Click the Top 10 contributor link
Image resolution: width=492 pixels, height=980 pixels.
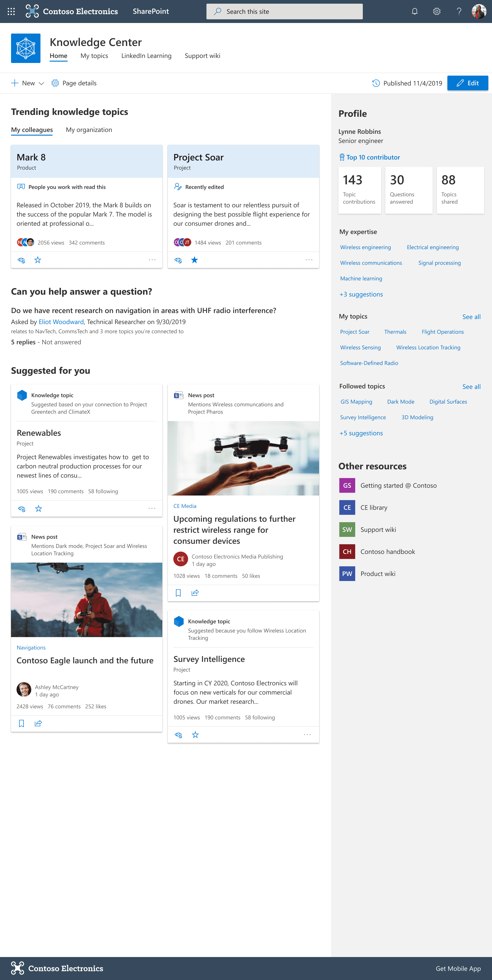pos(369,157)
